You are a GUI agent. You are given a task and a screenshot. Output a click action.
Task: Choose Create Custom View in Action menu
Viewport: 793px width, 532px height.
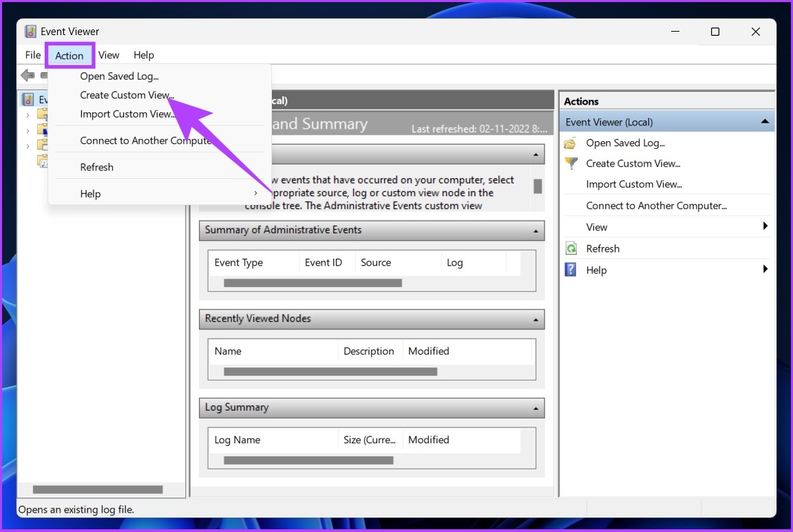pos(127,95)
